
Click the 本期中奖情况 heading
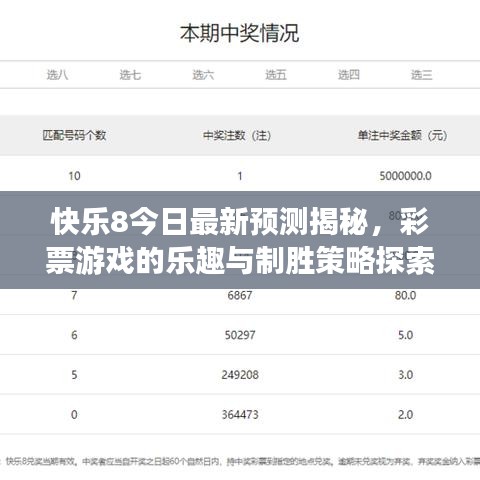[240, 33]
